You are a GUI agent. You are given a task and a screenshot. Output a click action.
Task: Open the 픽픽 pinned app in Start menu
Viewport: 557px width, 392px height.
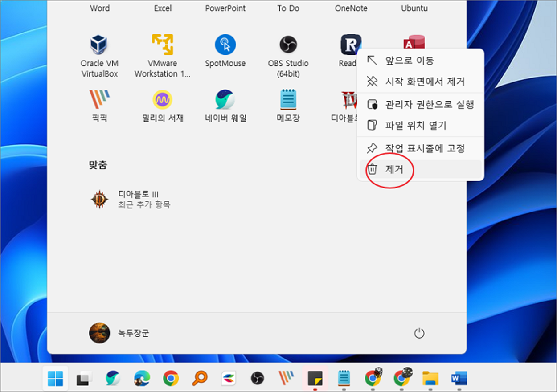(x=99, y=106)
